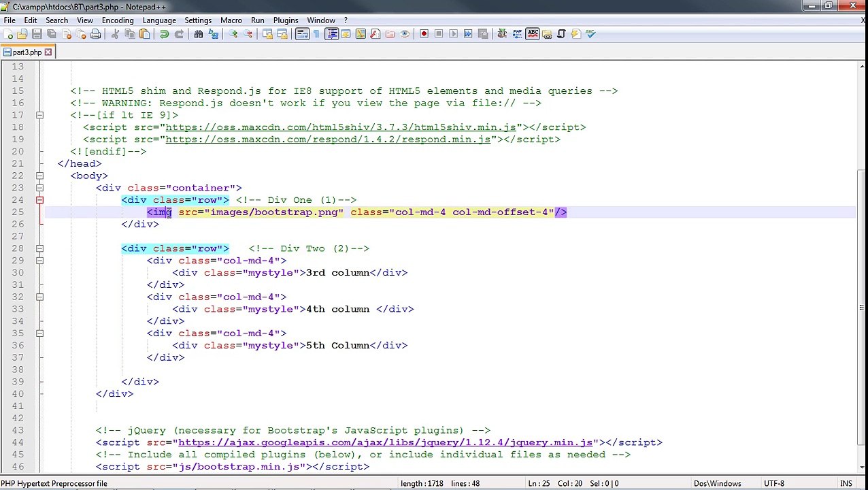The image size is (868, 490).
Task: Click the Zoom In magnifier icon
Action: [x=233, y=34]
